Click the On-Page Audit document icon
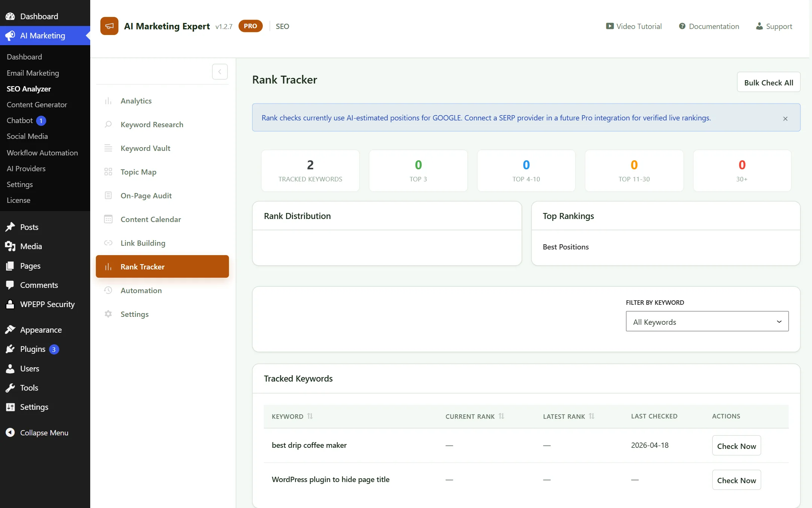 (108, 196)
